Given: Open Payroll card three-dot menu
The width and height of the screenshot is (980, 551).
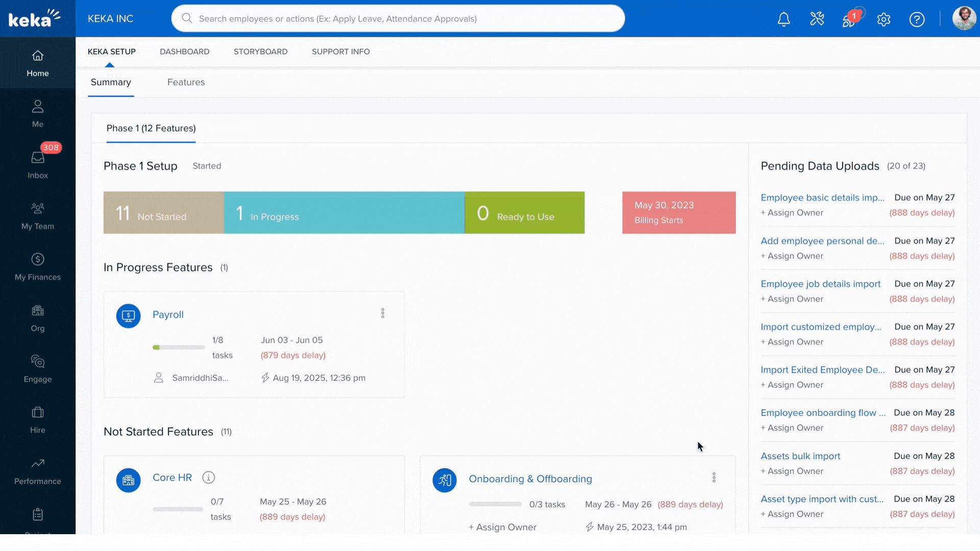Looking at the screenshot, I should [x=382, y=313].
